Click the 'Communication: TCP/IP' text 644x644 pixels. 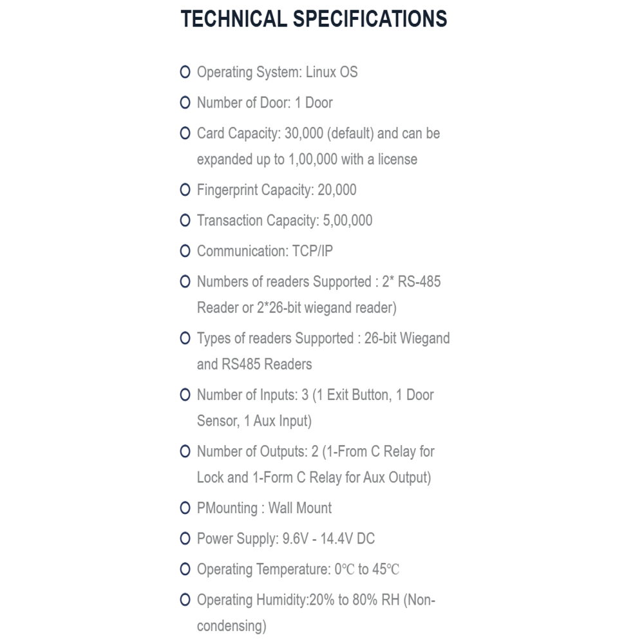point(265,251)
